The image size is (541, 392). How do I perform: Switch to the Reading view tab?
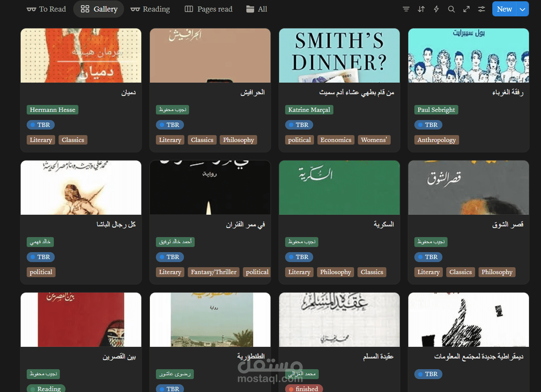pos(150,9)
